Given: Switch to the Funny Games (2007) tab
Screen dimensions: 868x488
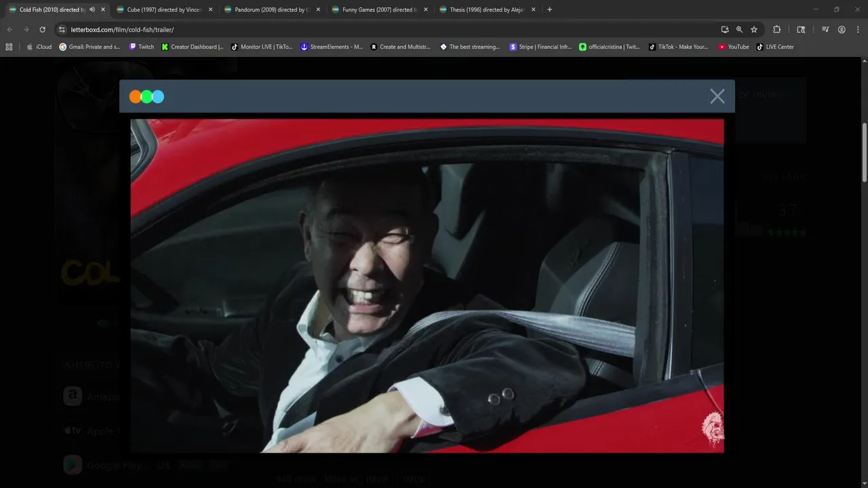Looking at the screenshot, I should 379,9.
